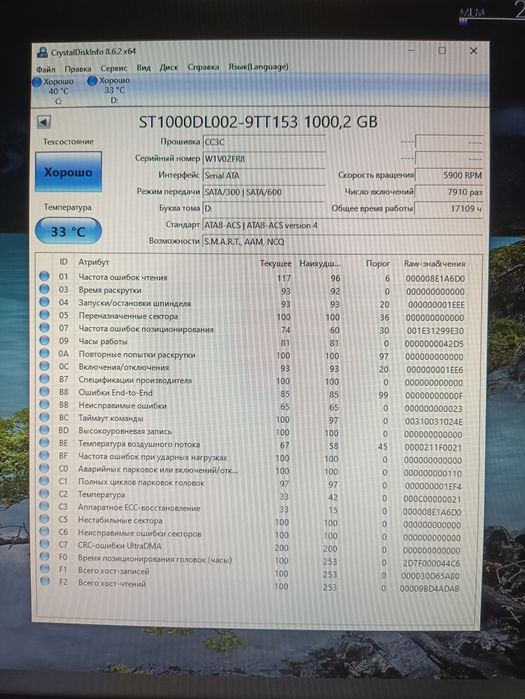Click status icon for Переназначенные сектора
Screen dimensions: 525x699
(44, 315)
